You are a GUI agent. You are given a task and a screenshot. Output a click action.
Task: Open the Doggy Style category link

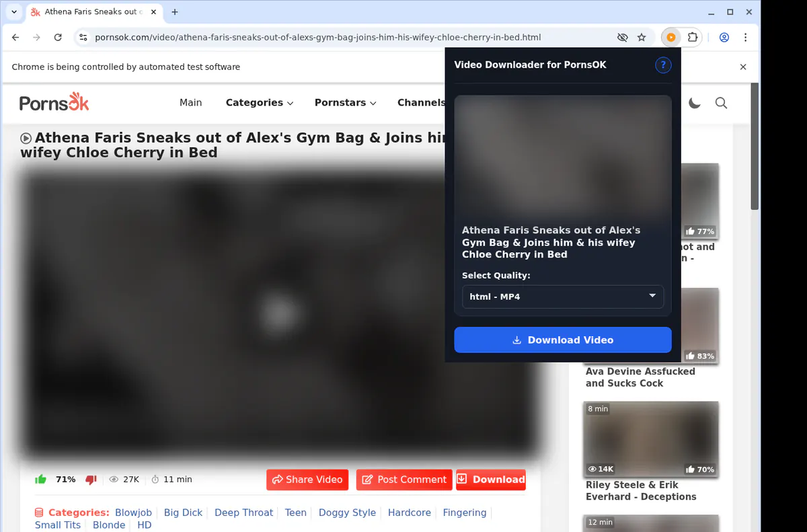(x=347, y=512)
